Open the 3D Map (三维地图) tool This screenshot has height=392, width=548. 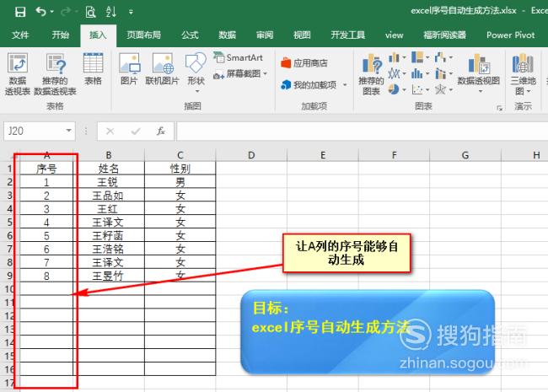[523, 74]
